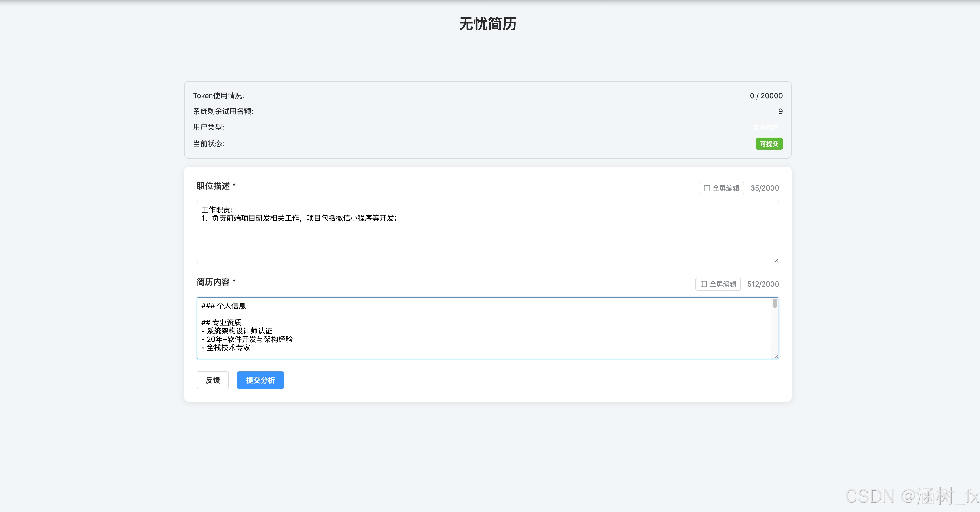Focus the 职位描述 text area
980x512 pixels.
[487, 239]
